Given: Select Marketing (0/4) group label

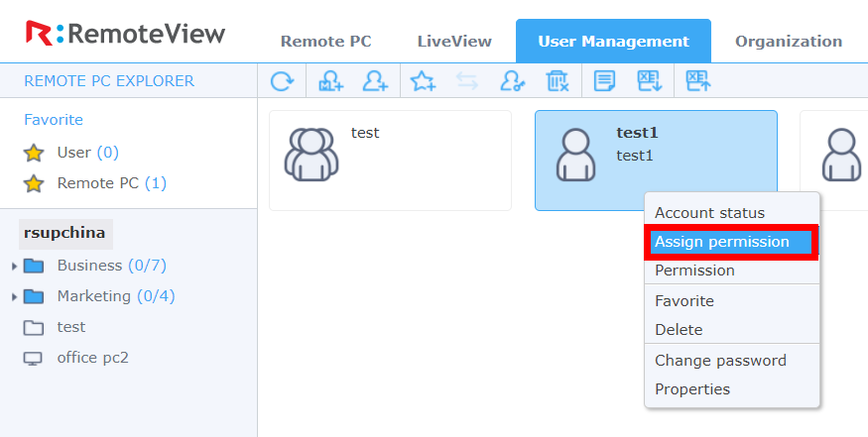Looking at the screenshot, I should [116, 296].
